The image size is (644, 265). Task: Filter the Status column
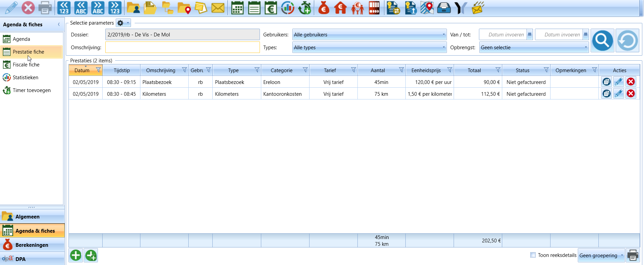coord(546,70)
